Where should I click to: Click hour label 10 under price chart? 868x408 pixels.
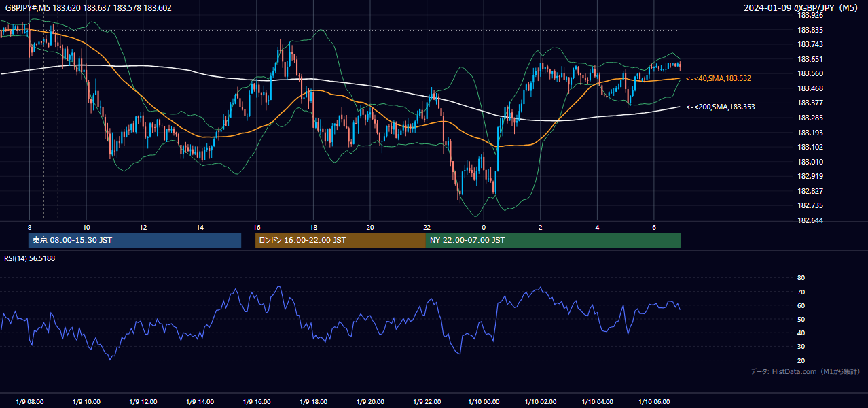[86, 227]
